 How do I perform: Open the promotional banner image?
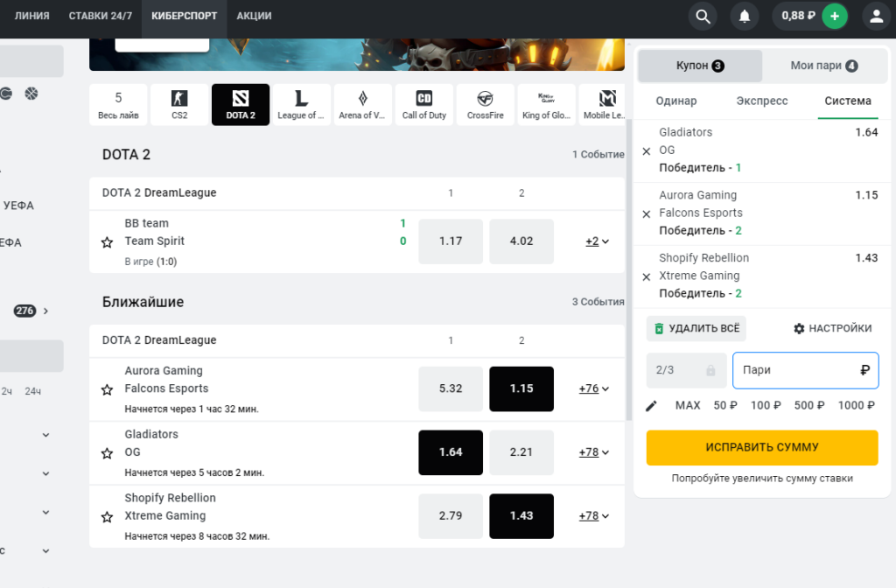[357, 54]
